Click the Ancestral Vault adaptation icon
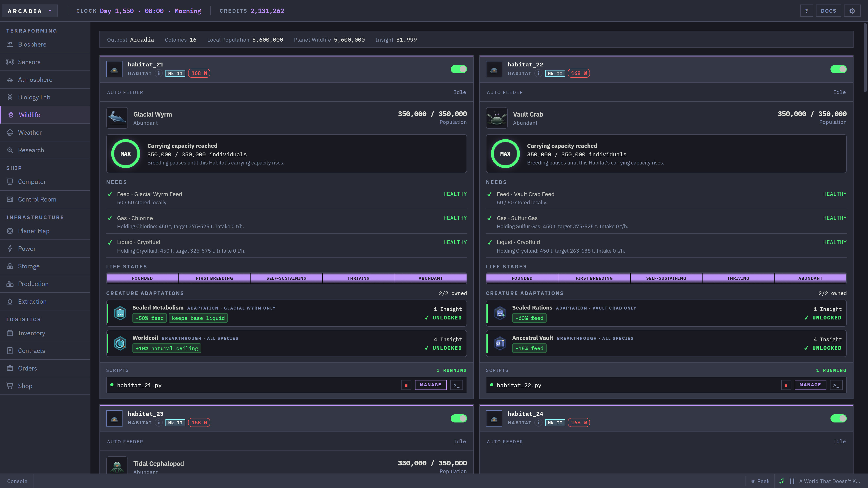The image size is (868, 488). tap(500, 343)
